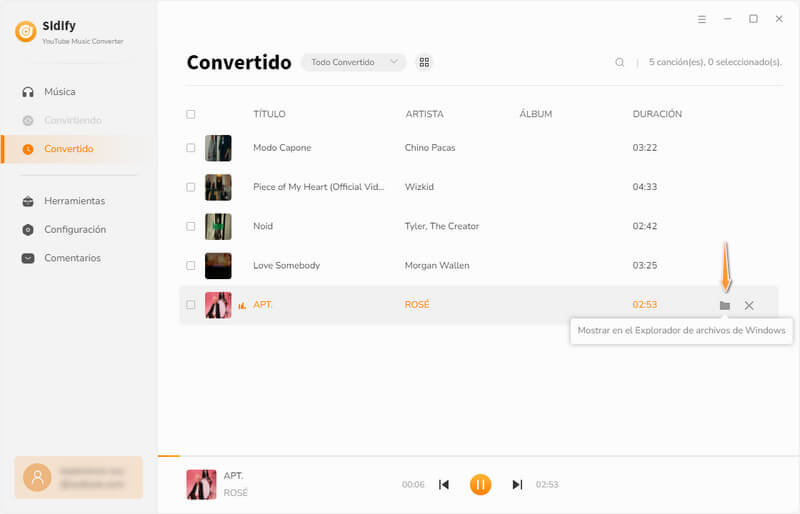Sort by DURACIÓN column header

click(657, 114)
